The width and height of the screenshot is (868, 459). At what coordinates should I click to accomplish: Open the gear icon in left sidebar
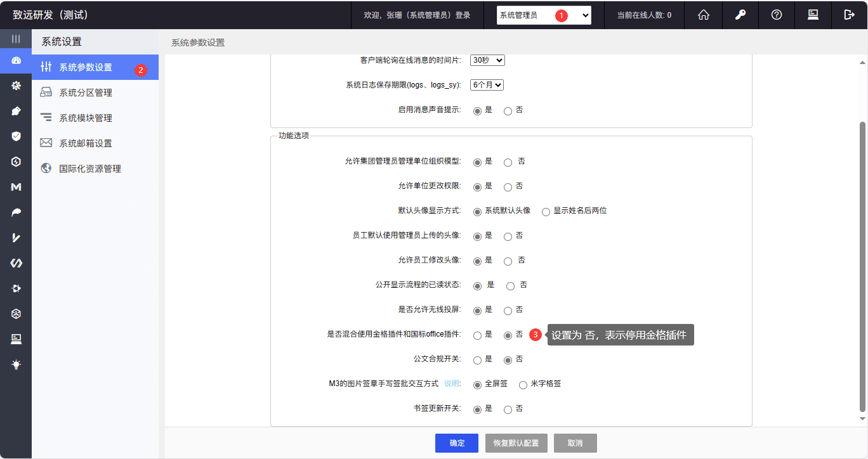pyautogui.click(x=16, y=86)
